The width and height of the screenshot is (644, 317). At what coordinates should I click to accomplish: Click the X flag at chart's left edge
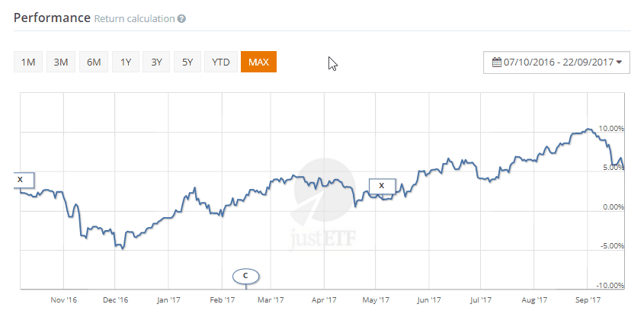coord(21,180)
